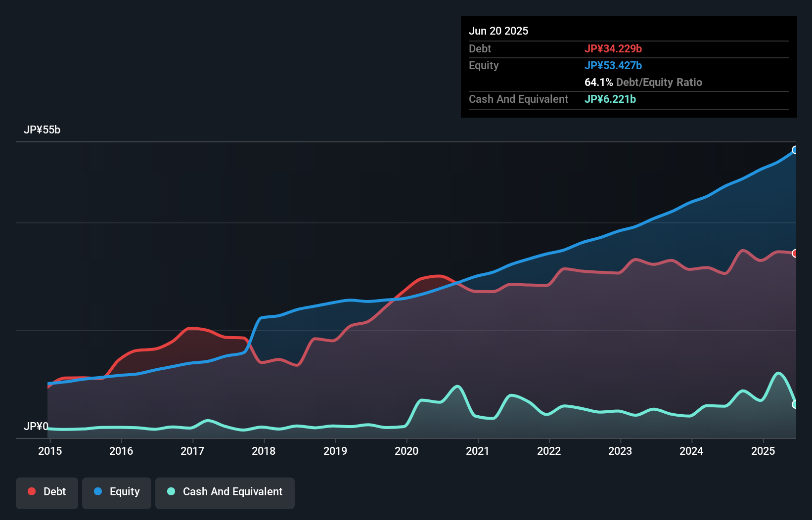Click the JP¥55b axis gridline label
Viewport: 812px width, 520px height.
(43, 130)
